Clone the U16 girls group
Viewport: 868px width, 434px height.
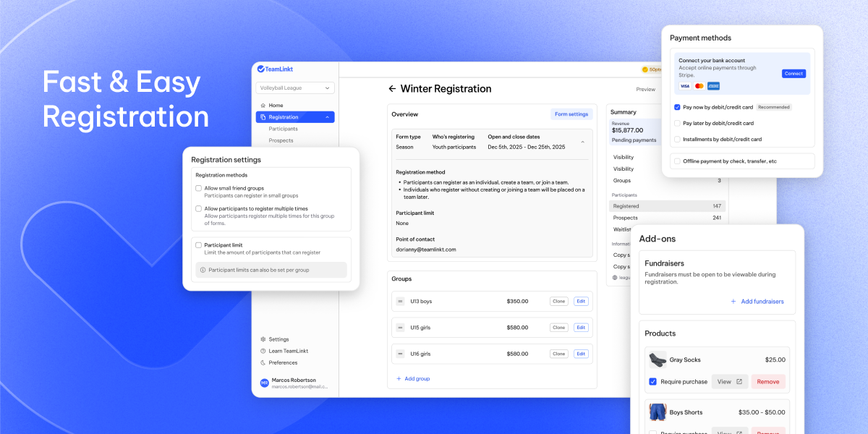[x=558, y=354]
